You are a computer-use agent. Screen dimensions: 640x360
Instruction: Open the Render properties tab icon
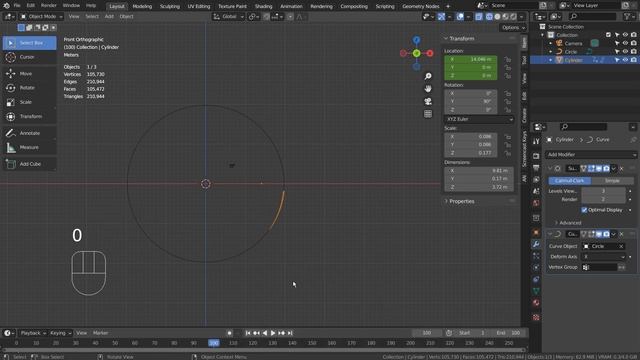tap(536, 156)
